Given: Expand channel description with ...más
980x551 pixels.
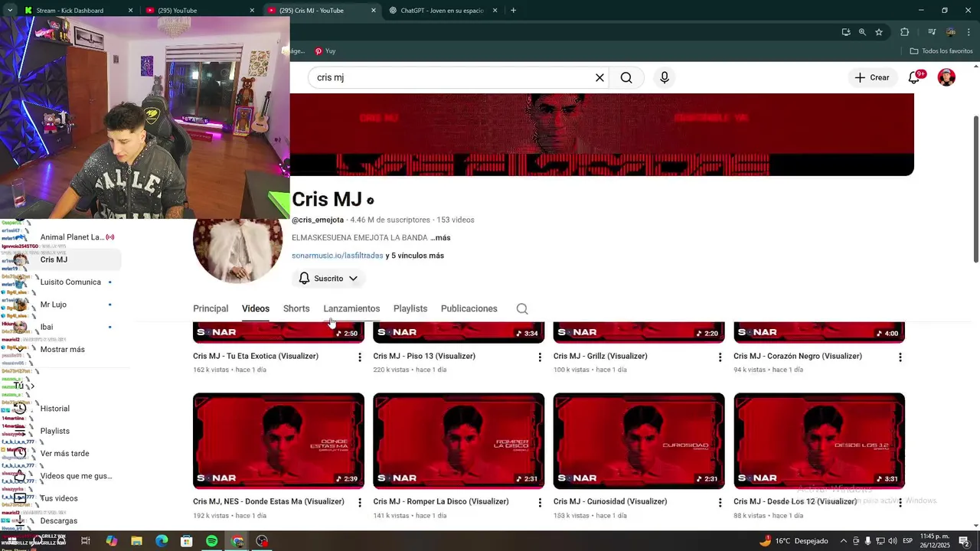Looking at the screenshot, I should (x=440, y=238).
